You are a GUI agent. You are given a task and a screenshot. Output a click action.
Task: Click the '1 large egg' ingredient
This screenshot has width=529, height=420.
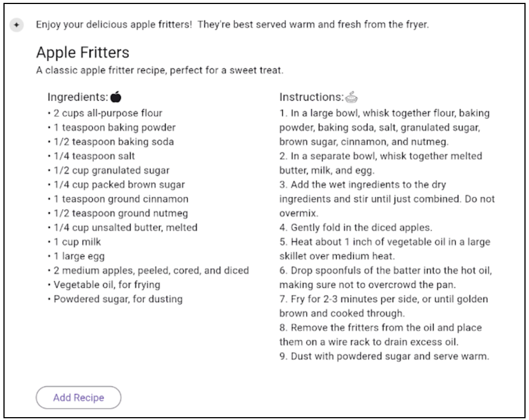[x=79, y=256]
